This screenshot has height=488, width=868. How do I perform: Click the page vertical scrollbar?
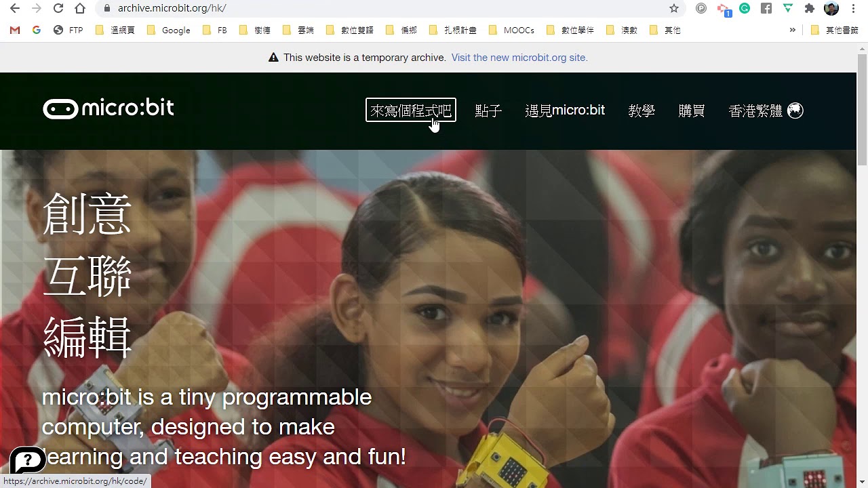pos(862,108)
